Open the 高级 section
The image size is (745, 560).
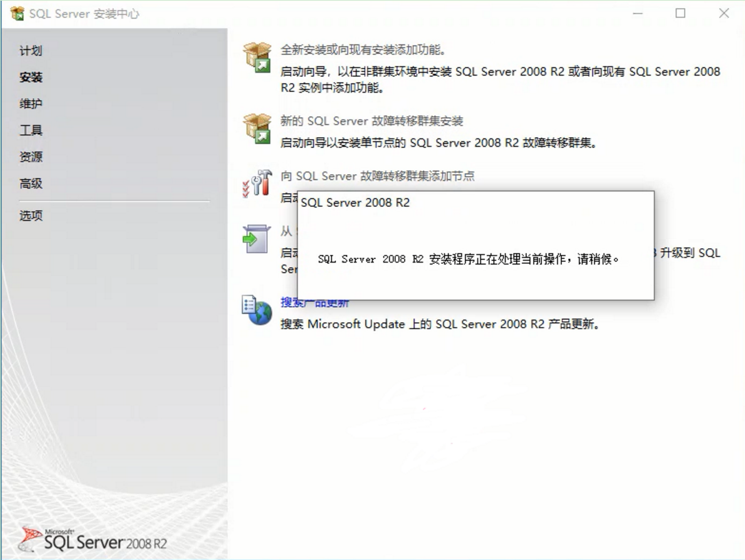(x=30, y=184)
